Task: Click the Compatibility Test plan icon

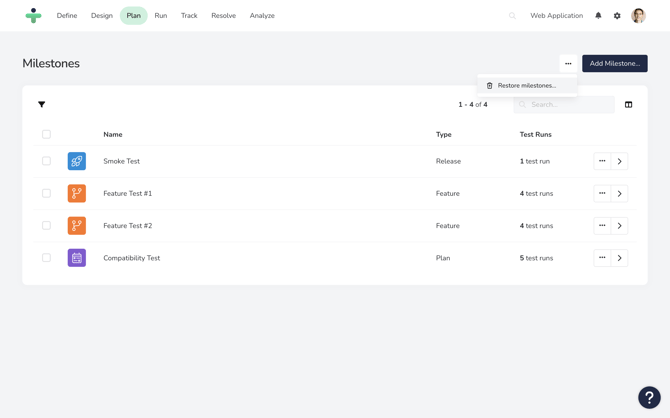Action: click(x=77, y=258)
